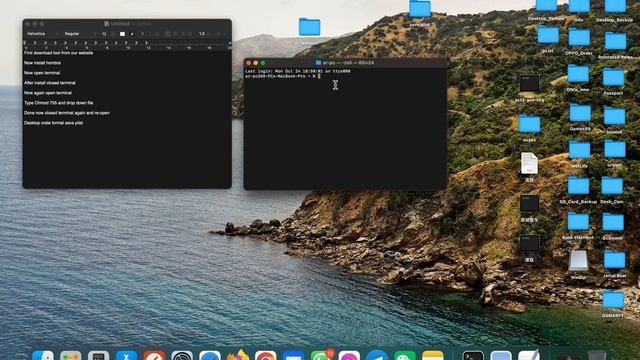Screen dimensions: 640x360
Task: Select the 'info' folder on desktop
Action: pos(579,6)
